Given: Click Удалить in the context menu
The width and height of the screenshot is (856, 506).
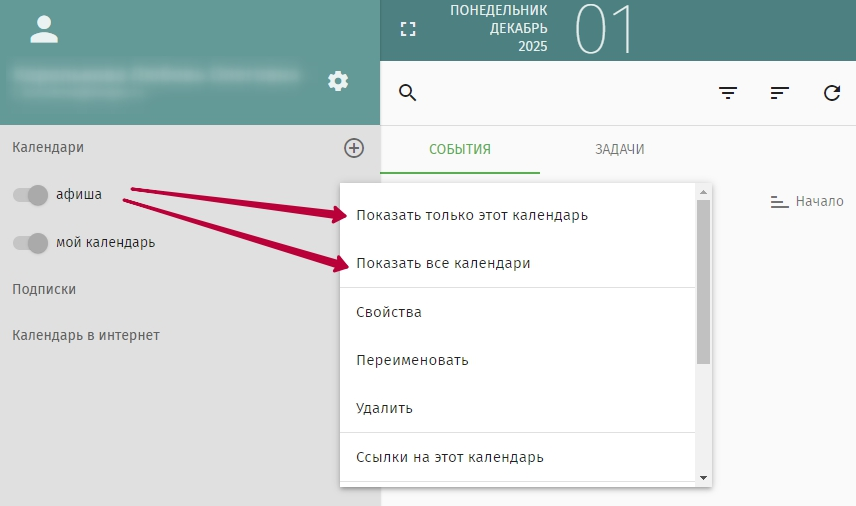Looking at the screenshot, I should (x=385, y=408).
